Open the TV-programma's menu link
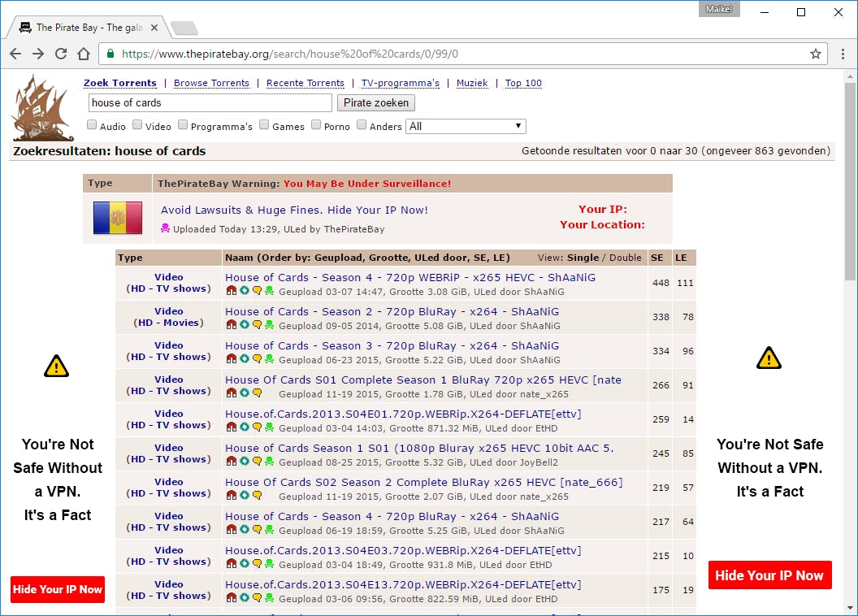The image size is (858, 616). click(401, 83)
